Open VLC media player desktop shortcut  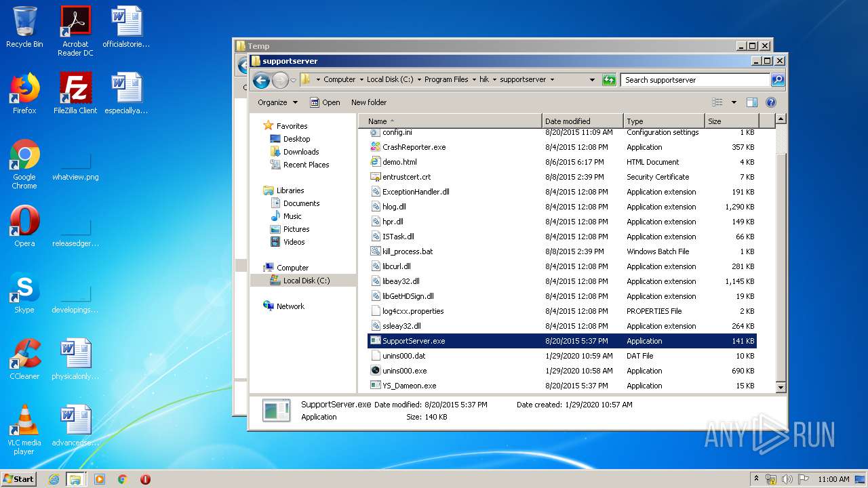tap(24, 430)
